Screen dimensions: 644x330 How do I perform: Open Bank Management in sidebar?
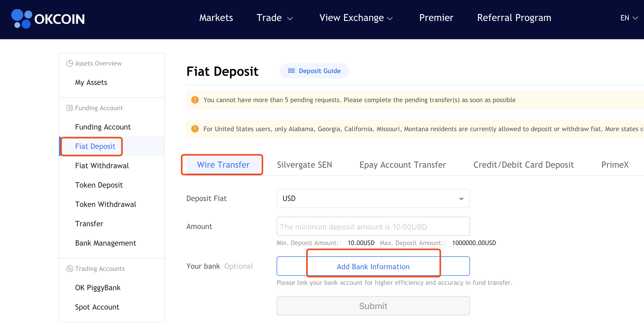(106, 243)
